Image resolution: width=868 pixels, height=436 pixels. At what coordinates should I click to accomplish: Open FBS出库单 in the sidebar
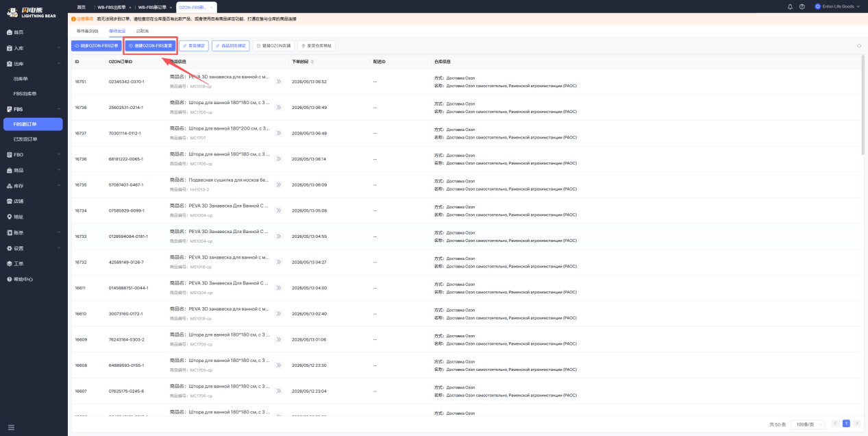[x=25, y=93]
